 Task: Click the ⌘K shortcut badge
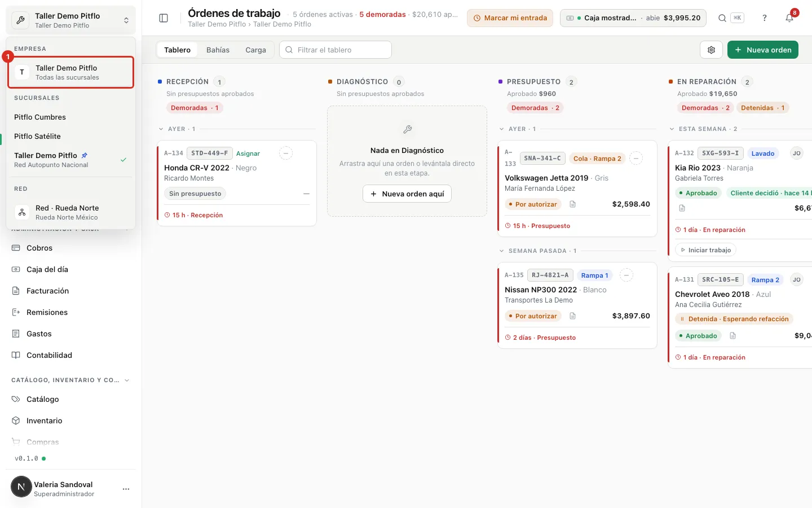pyautogui.click(x=737, y=18)
